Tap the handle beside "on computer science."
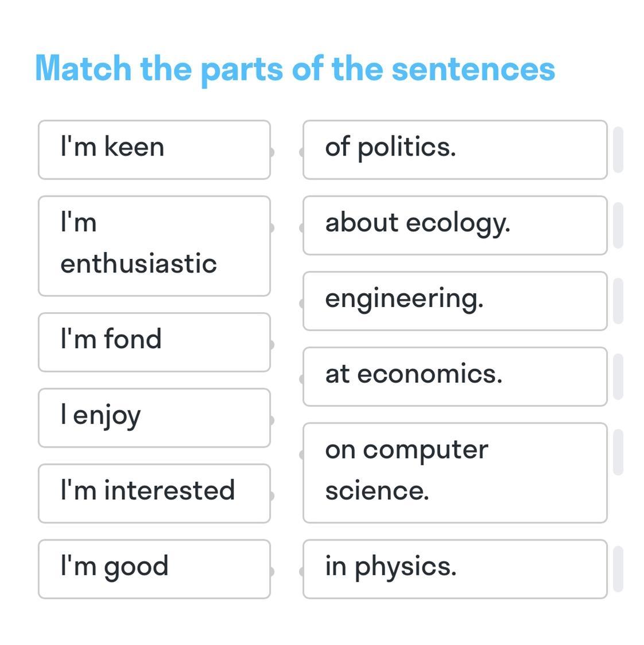 pyautogui.click(x=618, y=453)
